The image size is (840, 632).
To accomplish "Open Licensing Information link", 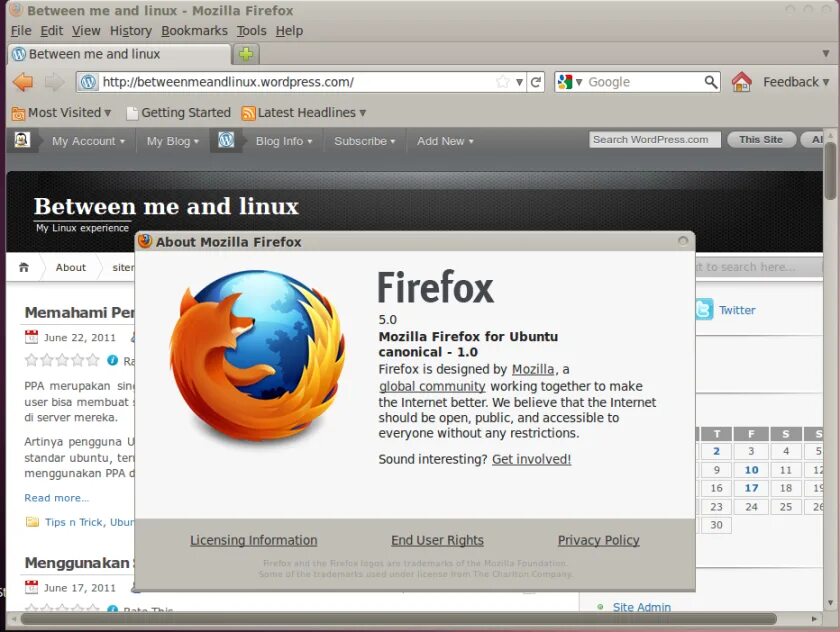I will pos(253,540).
